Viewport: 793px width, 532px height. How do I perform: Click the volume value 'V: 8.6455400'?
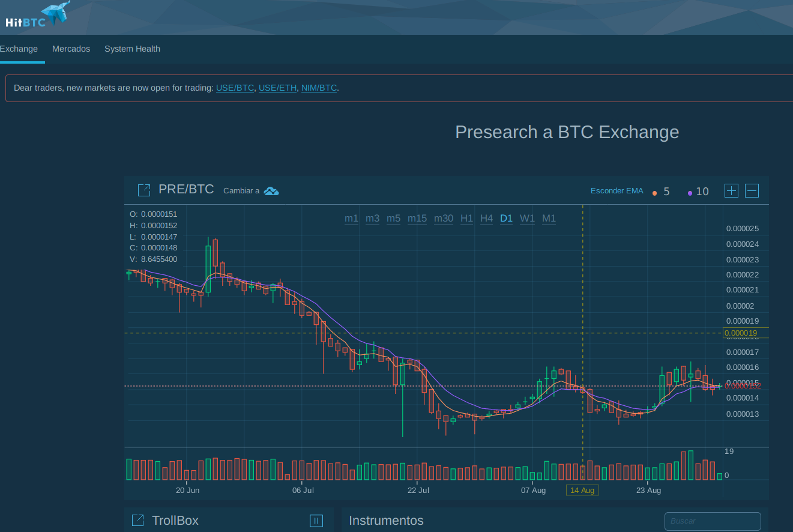[154, 259]
